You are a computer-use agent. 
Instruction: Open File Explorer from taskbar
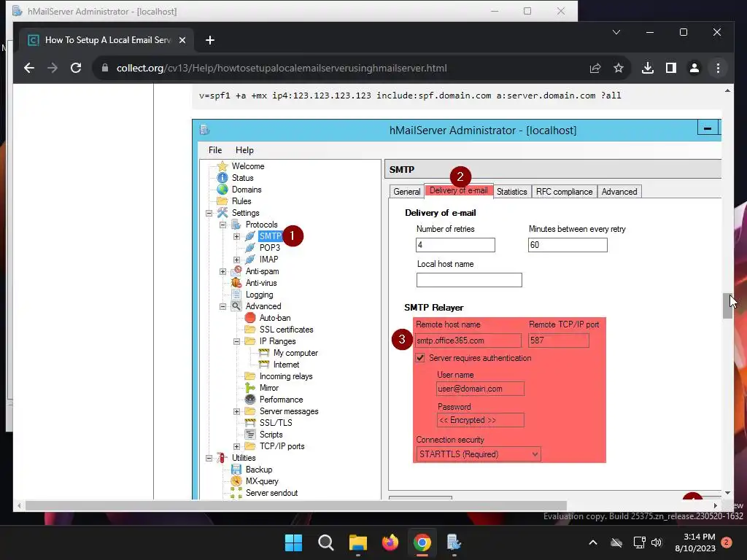pos(357,542)
